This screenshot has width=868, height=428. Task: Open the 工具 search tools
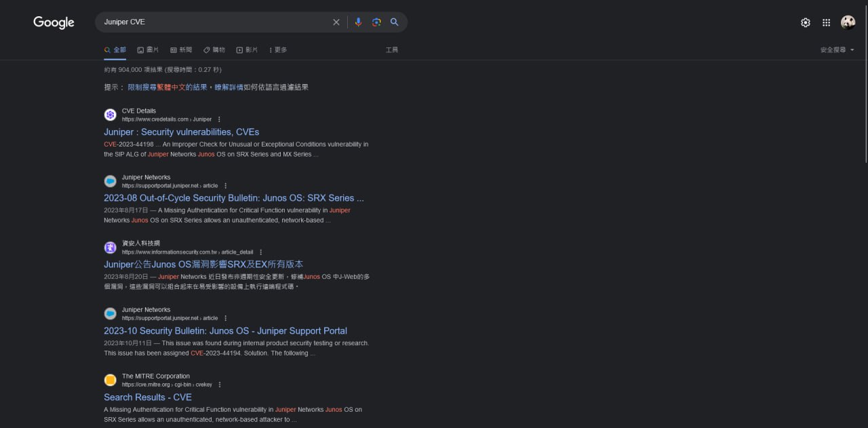pyautogui.click(x=392, y=50)
